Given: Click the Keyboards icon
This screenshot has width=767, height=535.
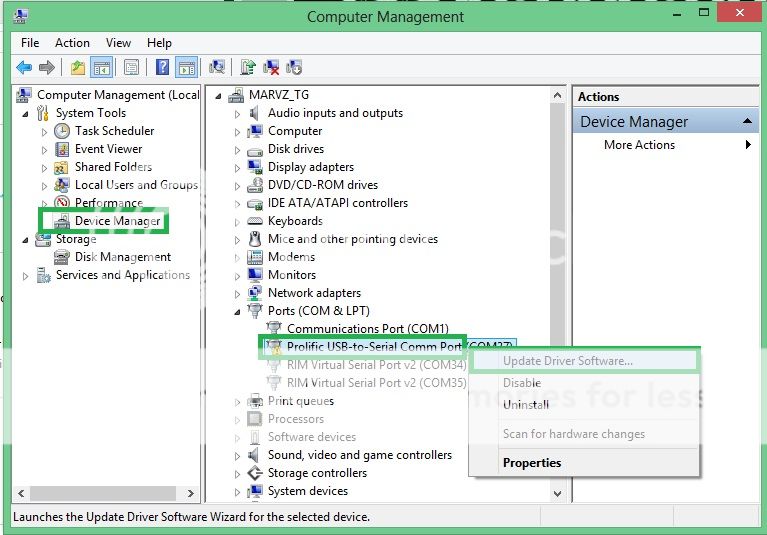Looking at the screenshot, I should coord(255,221).
